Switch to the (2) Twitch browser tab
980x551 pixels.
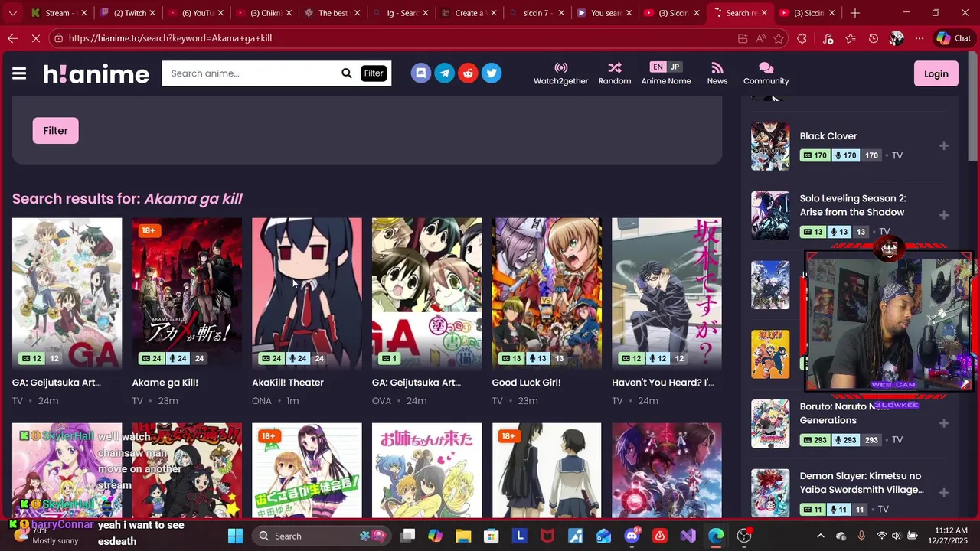[x=127, y=13]
